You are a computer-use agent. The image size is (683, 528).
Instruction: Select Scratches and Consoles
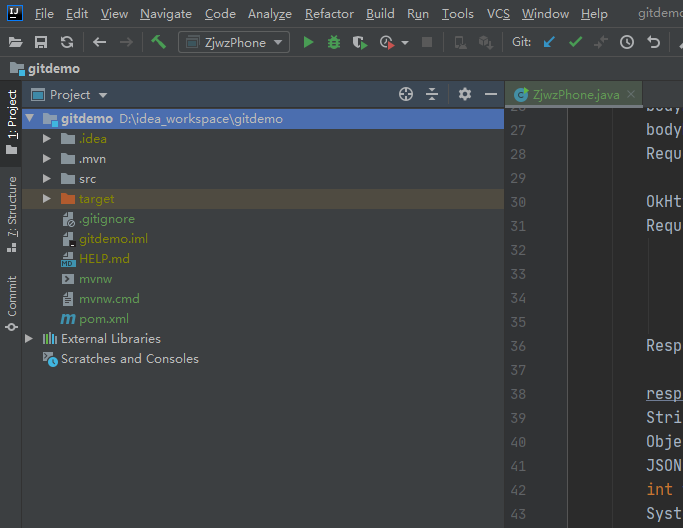pyautogui.click(x=129, y=359)
